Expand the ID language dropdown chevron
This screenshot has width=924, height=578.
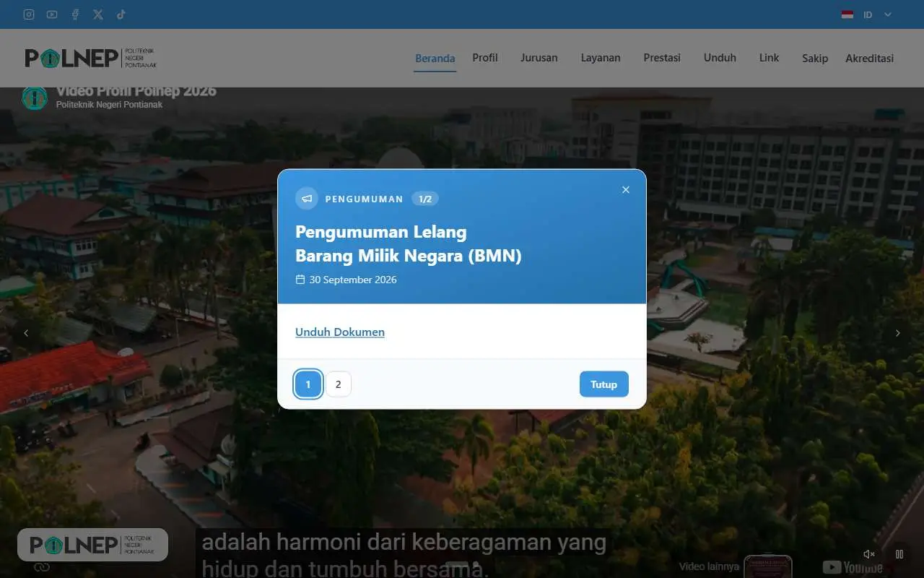click(x=888, y=14)
